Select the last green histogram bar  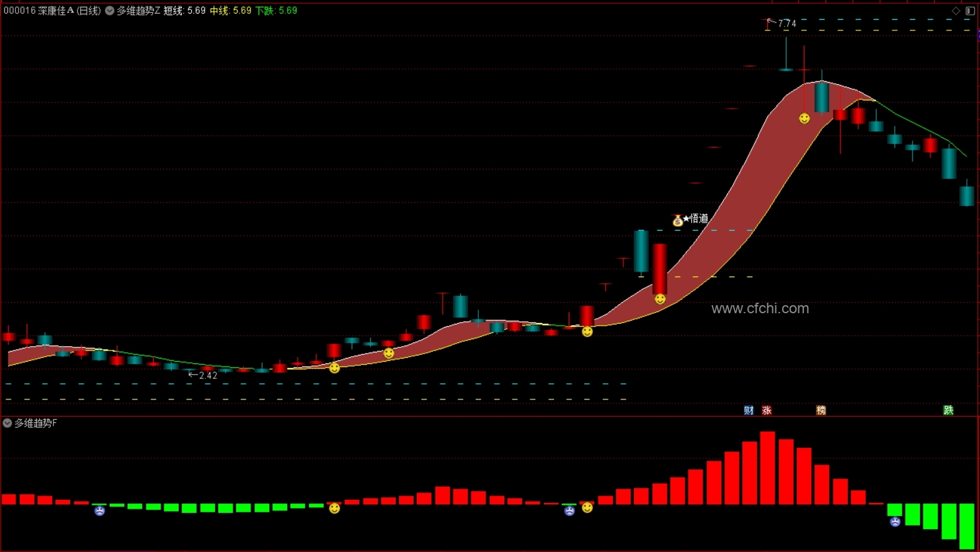pyautogui.click(x=967, y=526)
